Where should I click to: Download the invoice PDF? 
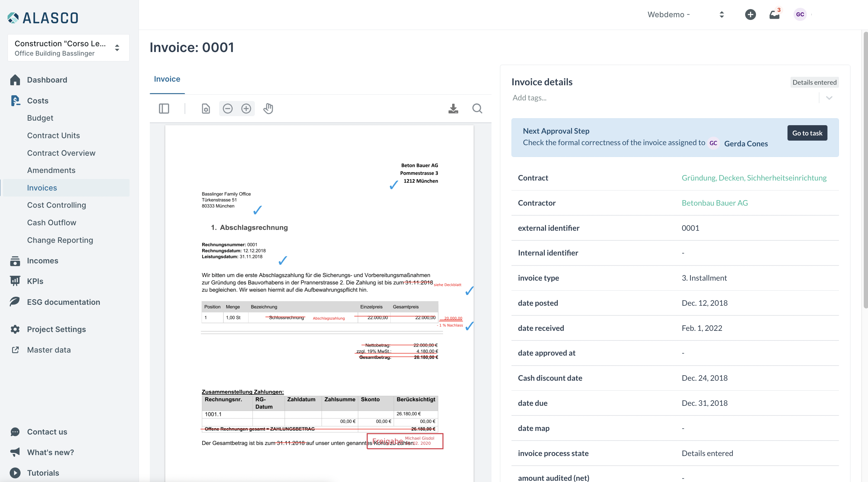[454, 109]
